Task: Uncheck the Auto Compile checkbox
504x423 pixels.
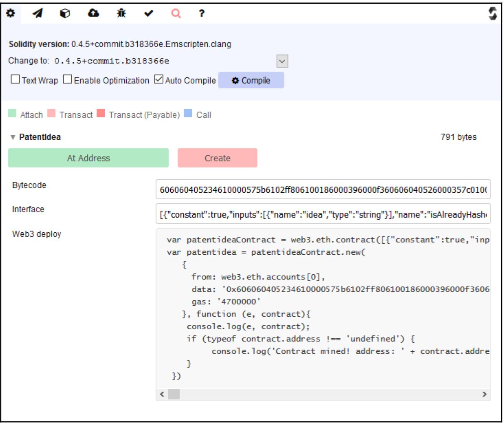Action: 158,79
